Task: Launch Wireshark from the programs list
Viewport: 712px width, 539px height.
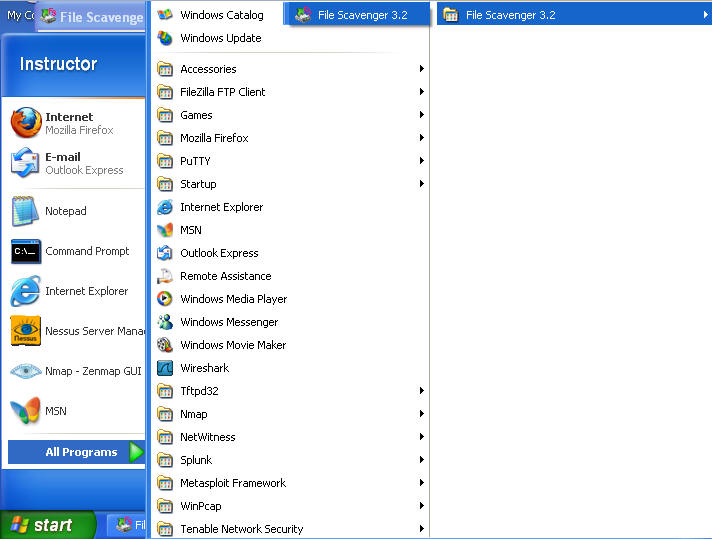Action: click(291, 368)
